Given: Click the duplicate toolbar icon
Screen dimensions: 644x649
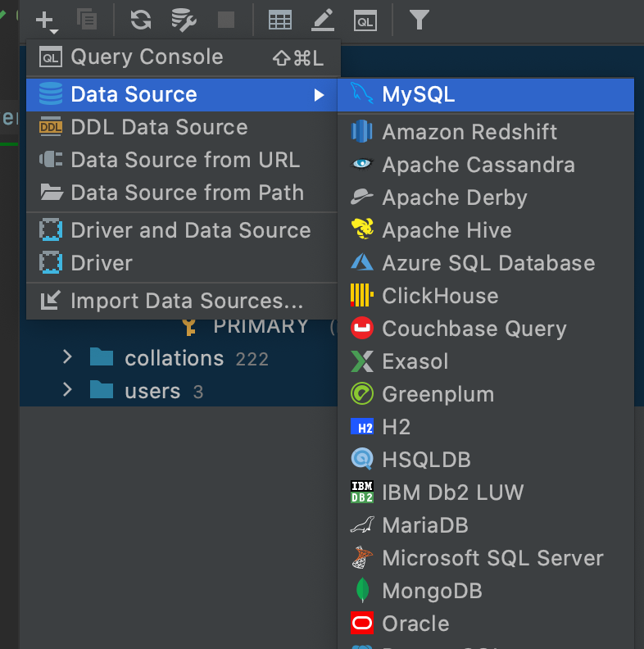Looking at the screenshot, I should coord(86,20).
